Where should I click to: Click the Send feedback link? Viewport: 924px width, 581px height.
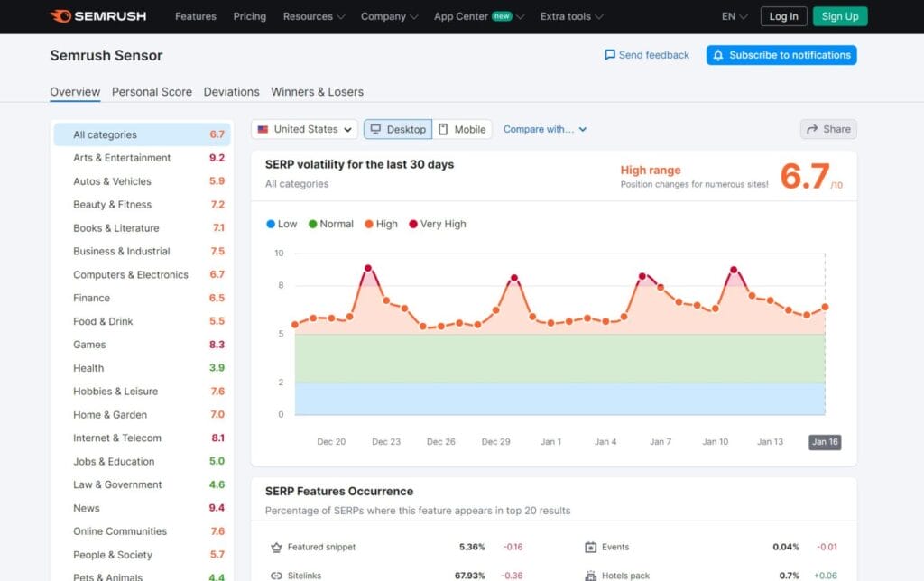[x=647, y=55]
